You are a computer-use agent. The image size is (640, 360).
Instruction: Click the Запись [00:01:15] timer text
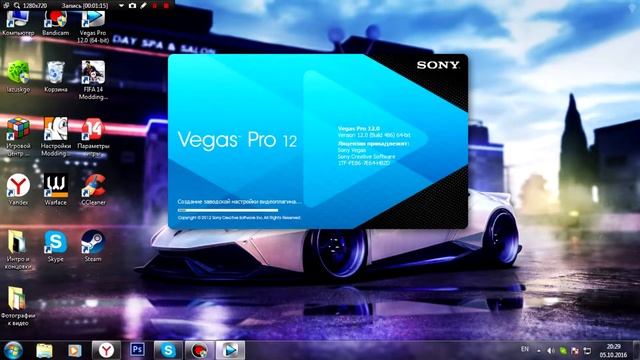coord(84,6)
